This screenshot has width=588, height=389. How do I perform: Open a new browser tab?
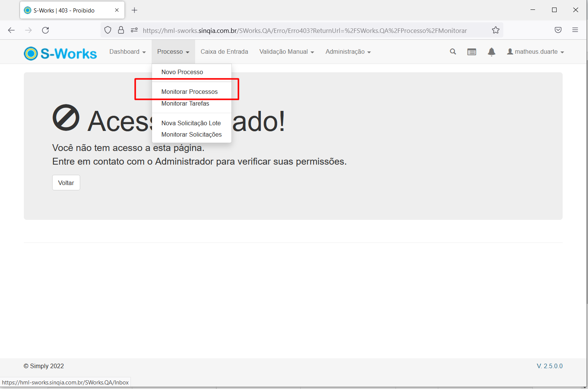[134, 10]
